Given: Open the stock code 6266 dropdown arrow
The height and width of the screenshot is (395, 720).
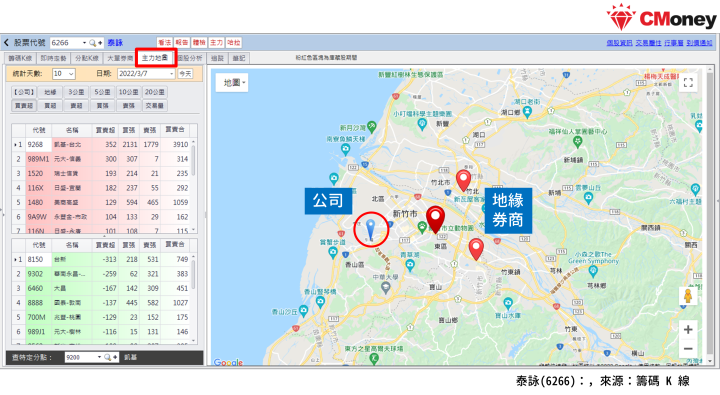Looking at the screenshot, I should (x=84, y=43).
